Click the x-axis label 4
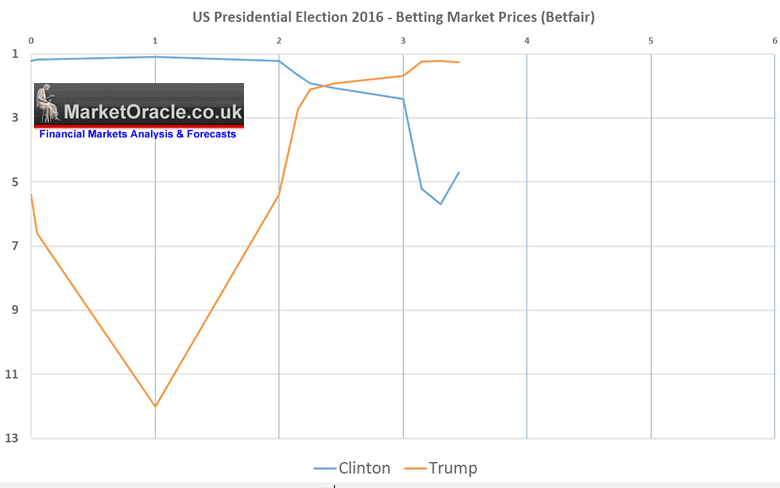Screen dimensions: 780x488 point(527,40)
